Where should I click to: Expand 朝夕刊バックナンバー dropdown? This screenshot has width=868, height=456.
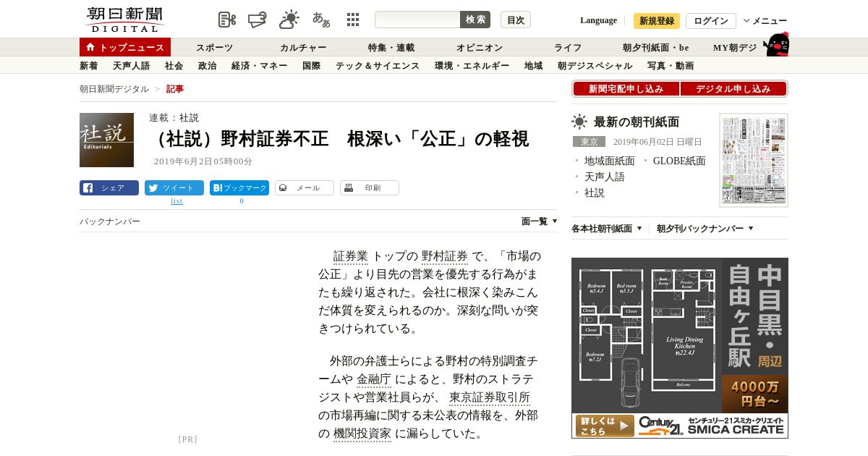(x=705, y=229)
